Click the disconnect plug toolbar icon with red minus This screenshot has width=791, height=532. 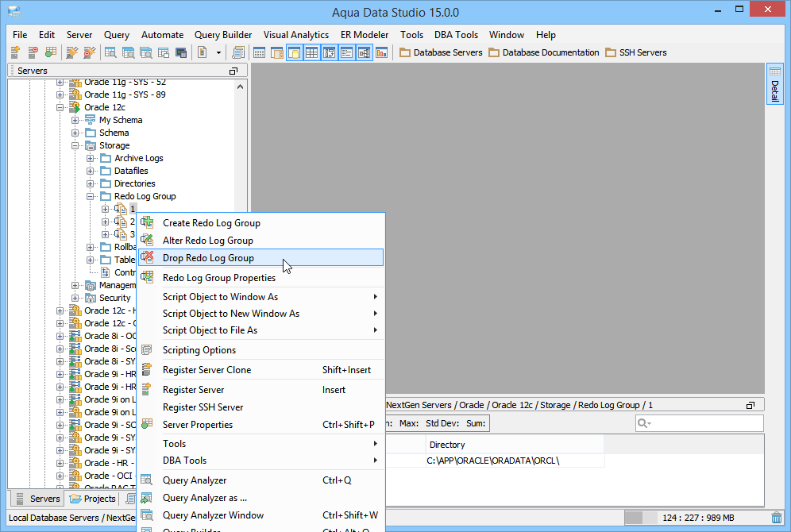pyautogui.click(x=90, y=52)
